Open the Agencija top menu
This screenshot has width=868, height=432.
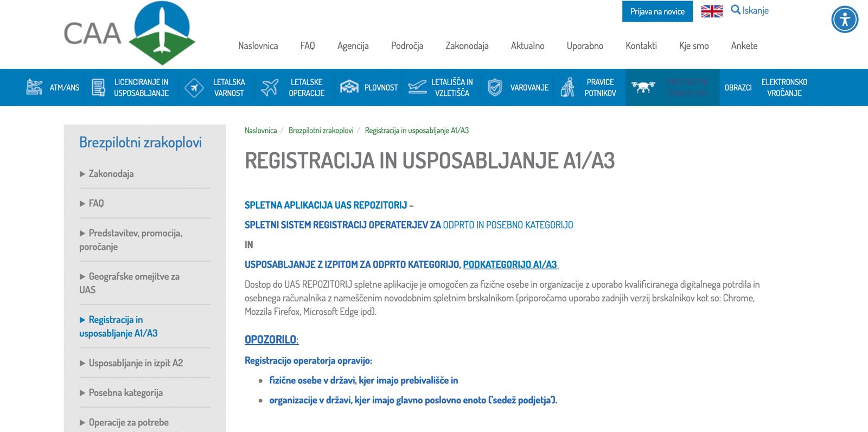tap(353, 46)
